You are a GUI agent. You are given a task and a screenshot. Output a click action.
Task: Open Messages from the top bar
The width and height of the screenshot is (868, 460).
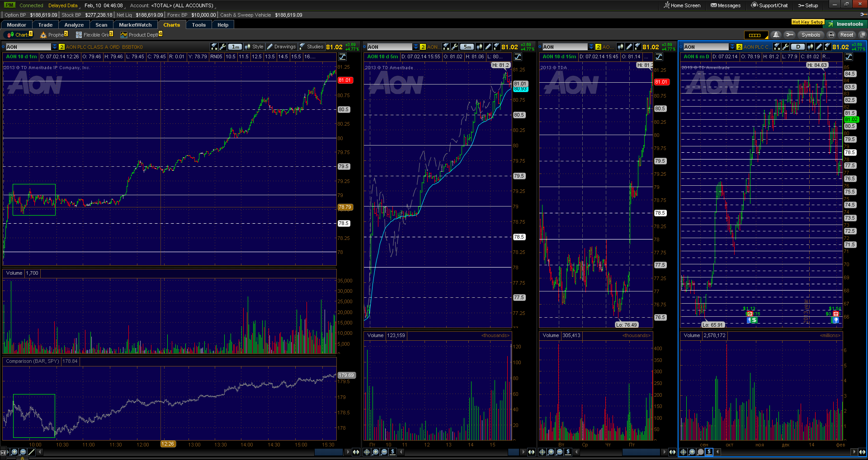pyautogui.click(x=726, y=5)
